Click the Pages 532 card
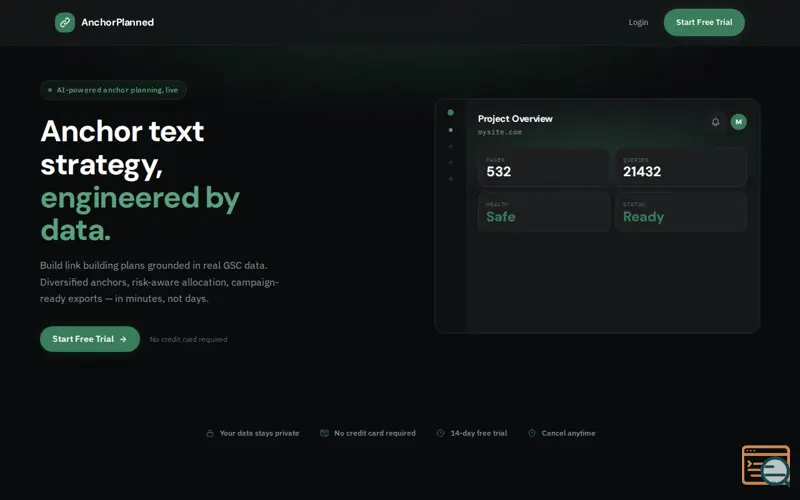Image resolution: width=800 pixels, height=500 pixels. 543,167
